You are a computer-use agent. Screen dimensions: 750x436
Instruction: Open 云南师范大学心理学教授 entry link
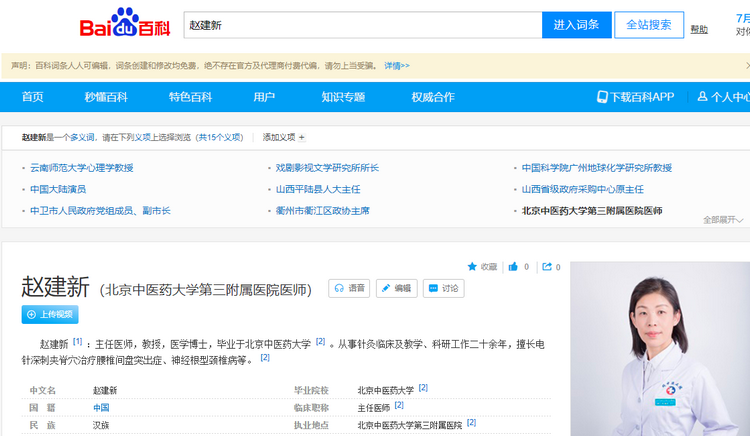(81, 168)
